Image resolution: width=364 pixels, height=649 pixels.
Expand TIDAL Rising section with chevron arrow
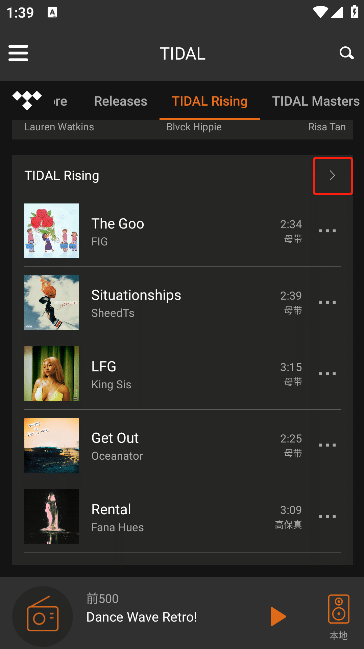pyautogui.click(x=333, y=176)
